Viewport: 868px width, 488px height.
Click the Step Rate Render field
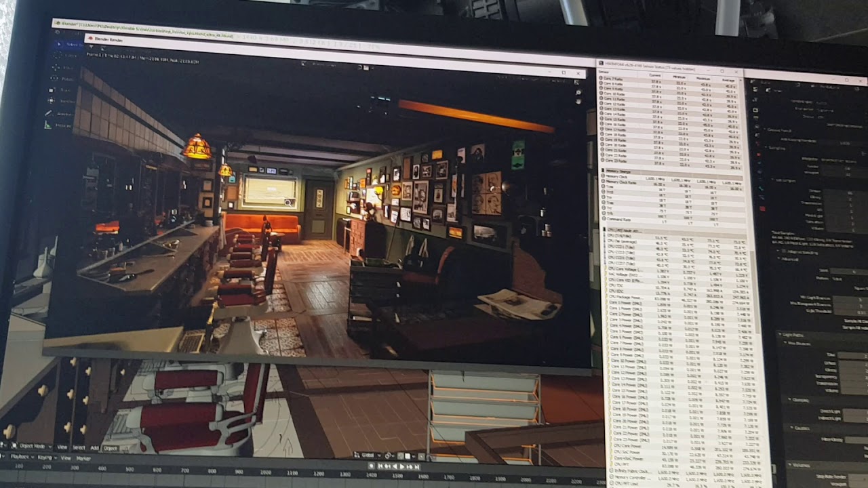[x=858, y=477]
